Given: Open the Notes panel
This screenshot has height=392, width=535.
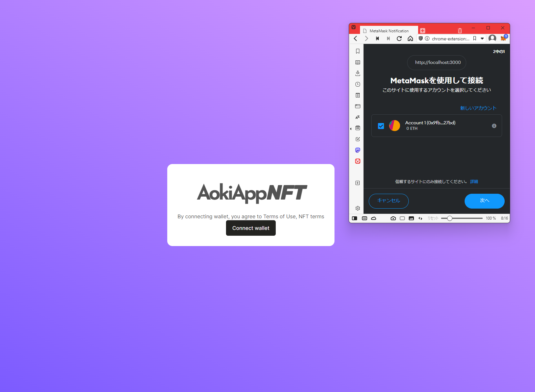Looking at the screenshot, I should [358, 95].
